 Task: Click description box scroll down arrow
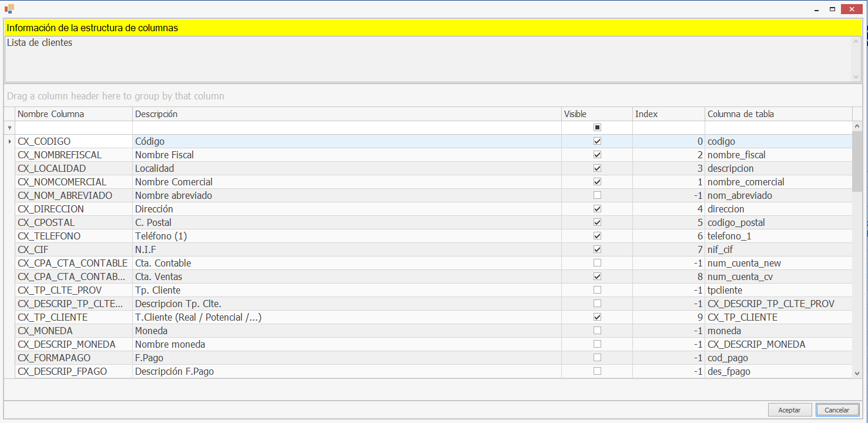856,76
